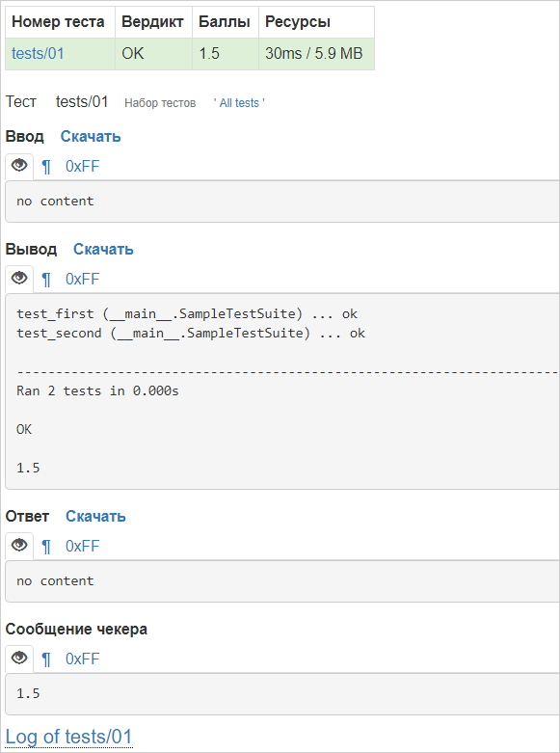Open the 'All tests' test set link
The width and height of the screenshot is (560, 753).
[239, 103]
